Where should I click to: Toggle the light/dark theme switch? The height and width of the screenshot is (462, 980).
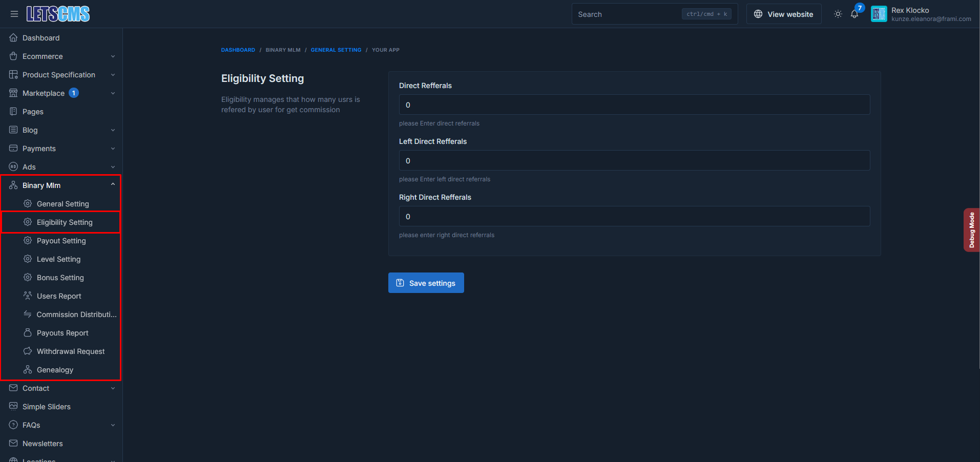838,14
